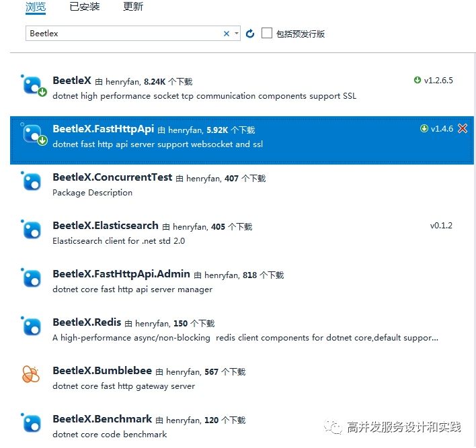The height and width of the screenshot is (448, 476).
Task: Select the BeetleX.FastHttpApi.Admin title
Action: point(121,274)
